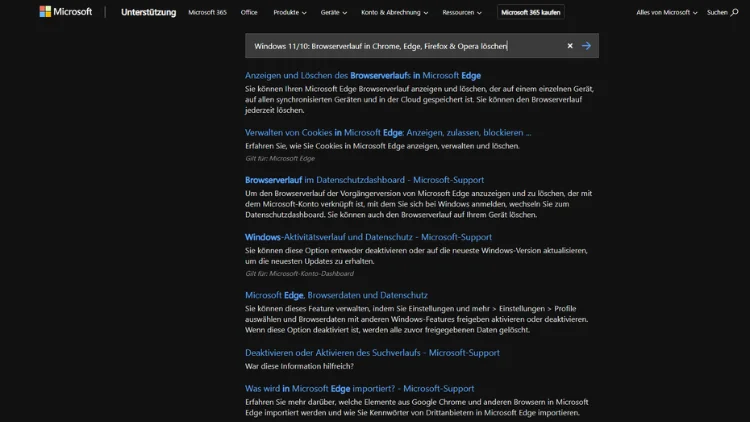750x422 pixels.
Task: Go to Microsoft 365 nav item
Action: tap(207, 12)
